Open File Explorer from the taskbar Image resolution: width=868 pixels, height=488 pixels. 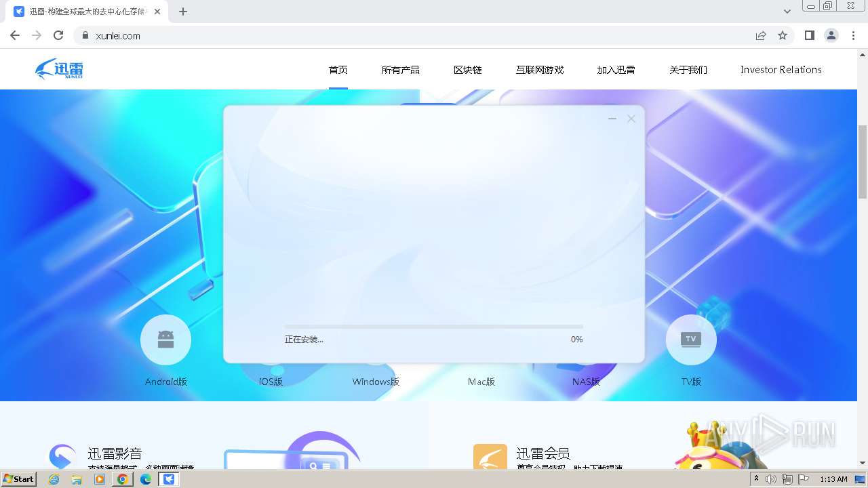pos(77,479)
